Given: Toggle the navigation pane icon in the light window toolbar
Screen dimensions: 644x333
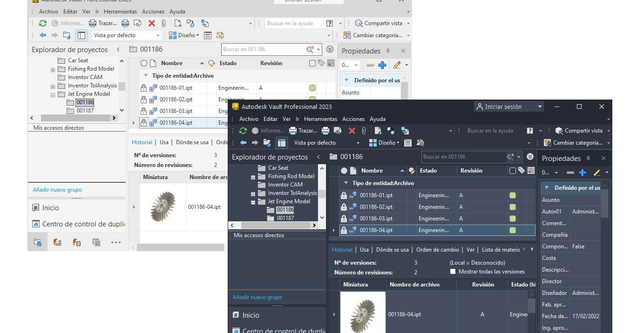Looking at the screenshot, I should click(81, 35).
